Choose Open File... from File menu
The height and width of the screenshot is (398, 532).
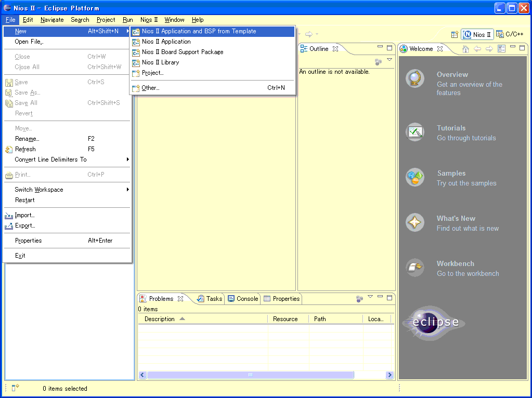coord(67,42)
